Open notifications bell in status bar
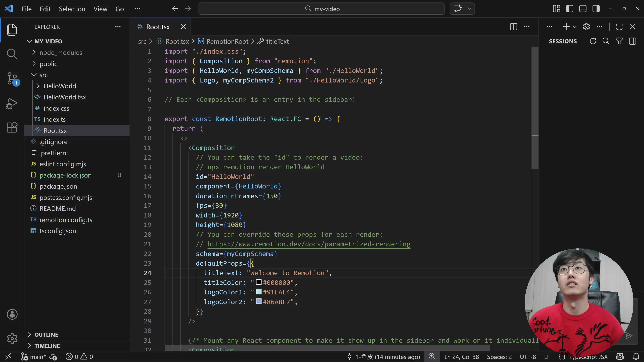Viewport: 644px width, 362px height. click(636, 356)
